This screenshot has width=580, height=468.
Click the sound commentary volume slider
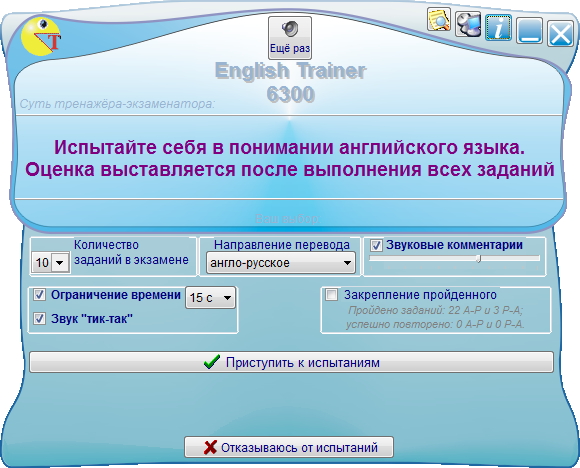[455, 259]
